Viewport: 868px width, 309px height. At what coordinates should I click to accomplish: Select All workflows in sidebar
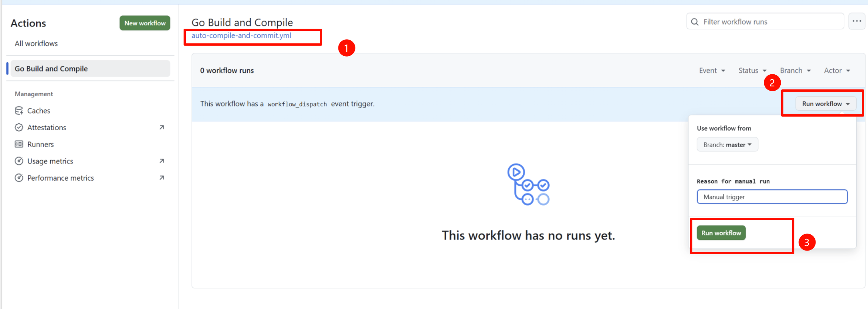click(x=36, y=43)
